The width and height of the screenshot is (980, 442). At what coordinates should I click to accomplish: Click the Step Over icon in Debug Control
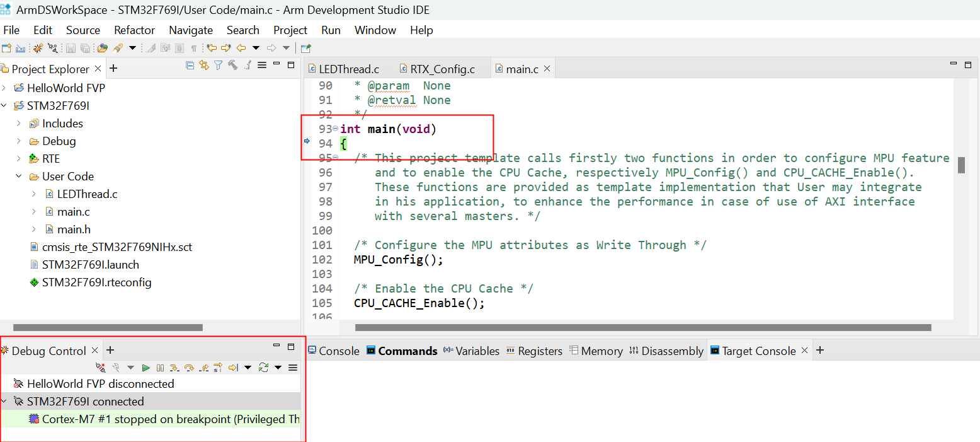(188, 368)
